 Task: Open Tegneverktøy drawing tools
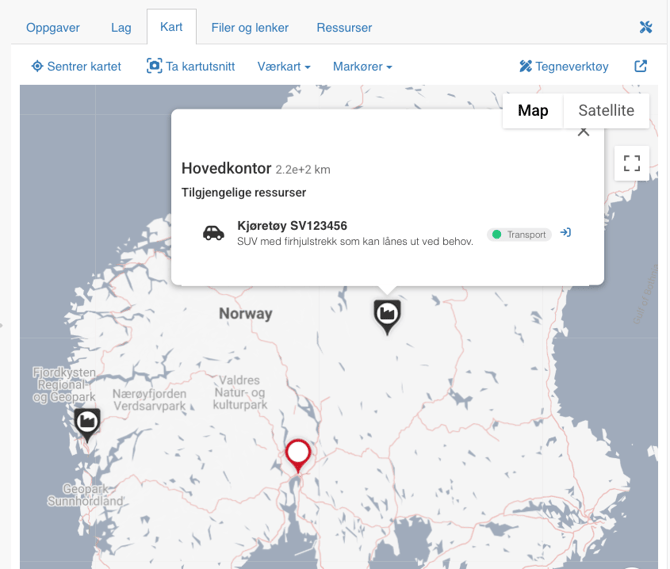[564, 66]
